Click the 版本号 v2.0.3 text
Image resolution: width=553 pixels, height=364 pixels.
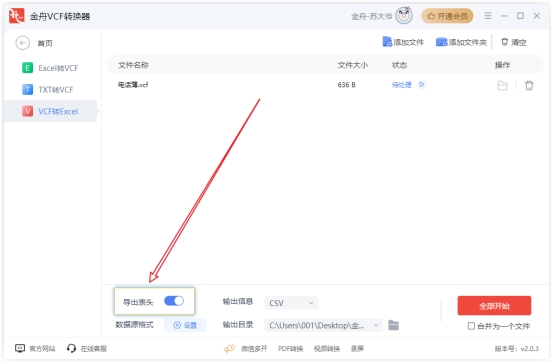(x=517, y=349)
